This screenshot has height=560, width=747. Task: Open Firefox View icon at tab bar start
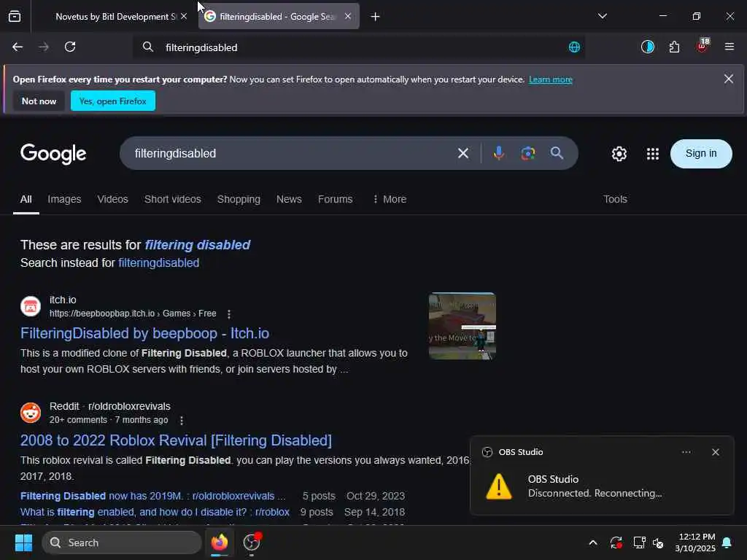[15, 17]
